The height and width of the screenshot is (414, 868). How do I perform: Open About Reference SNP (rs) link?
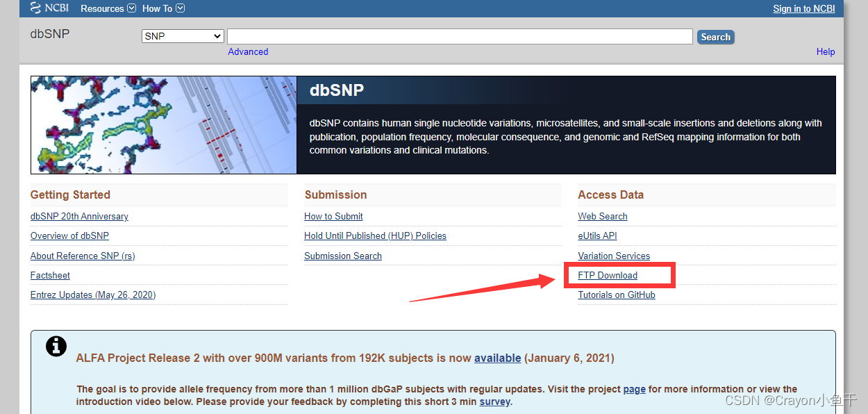pyautogui.click(x=83, y=256)
